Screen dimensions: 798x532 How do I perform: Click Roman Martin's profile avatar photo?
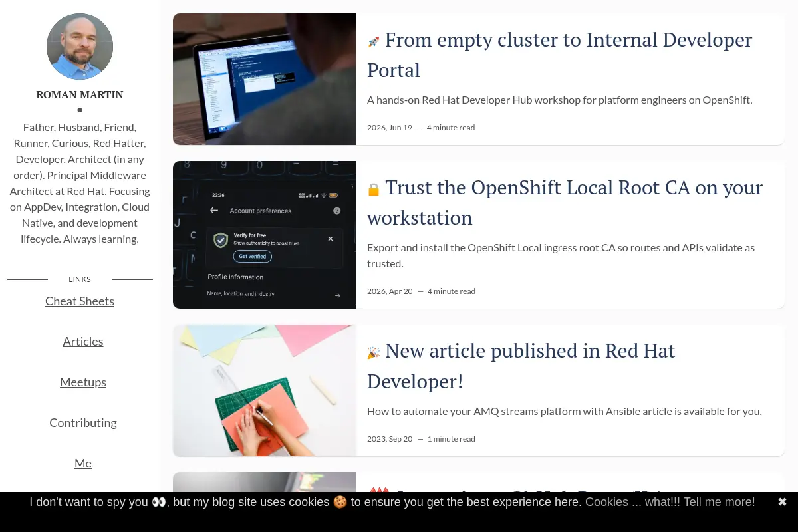(80, 47)
